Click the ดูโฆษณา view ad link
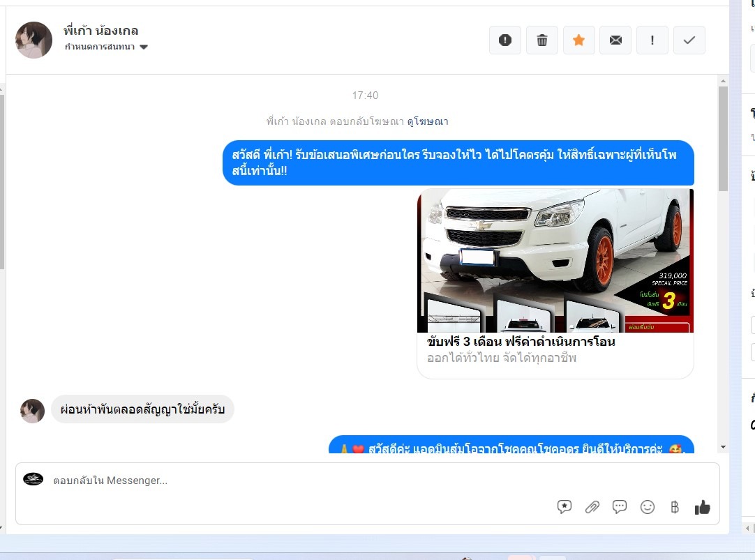Image resolution: width=755 pixels, height=560 pixels. [428, 121]
